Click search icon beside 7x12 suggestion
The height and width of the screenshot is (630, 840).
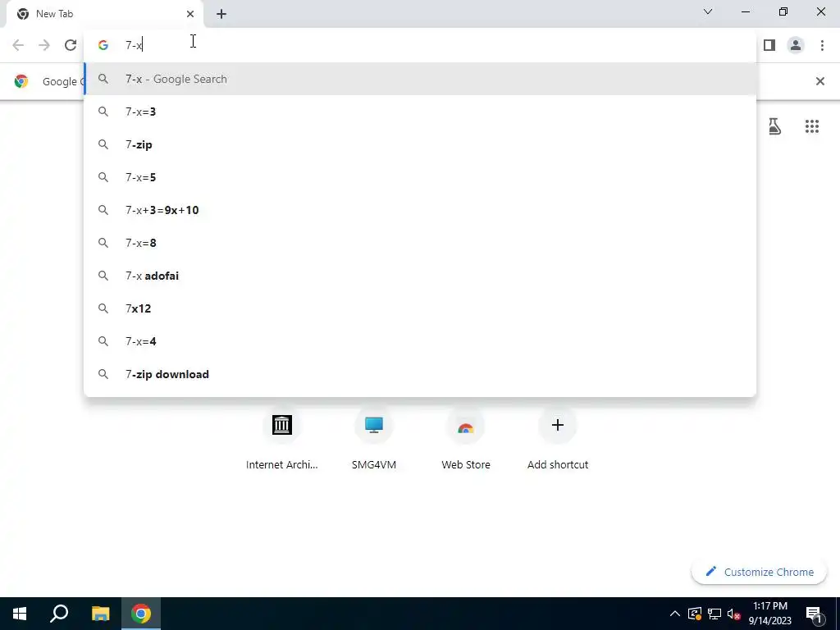103,308
